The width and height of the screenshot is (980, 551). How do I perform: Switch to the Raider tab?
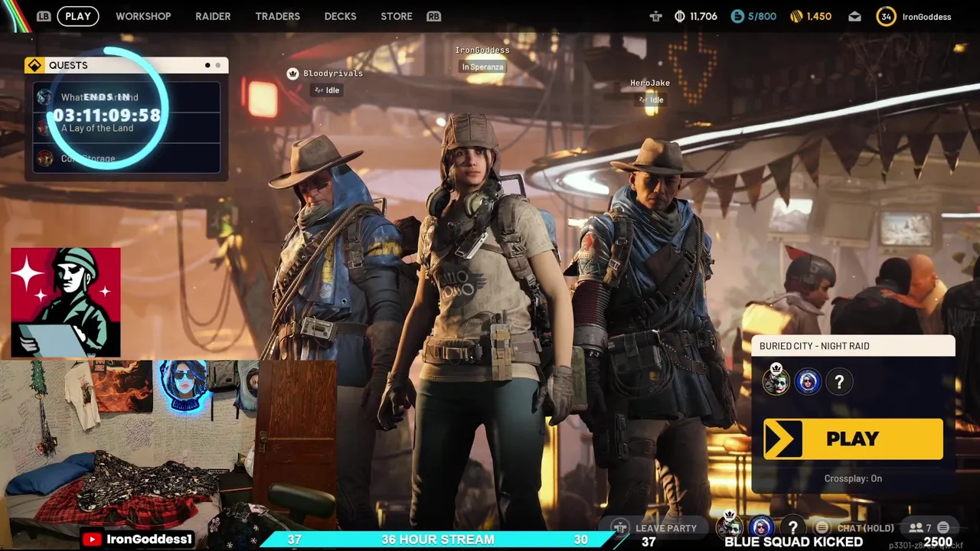coord(213,16)
